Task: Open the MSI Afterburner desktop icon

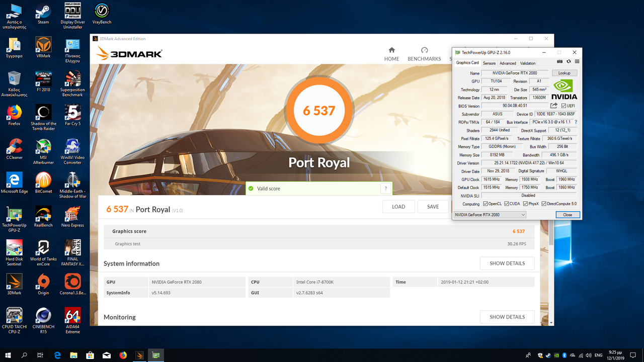Action: 43,151
